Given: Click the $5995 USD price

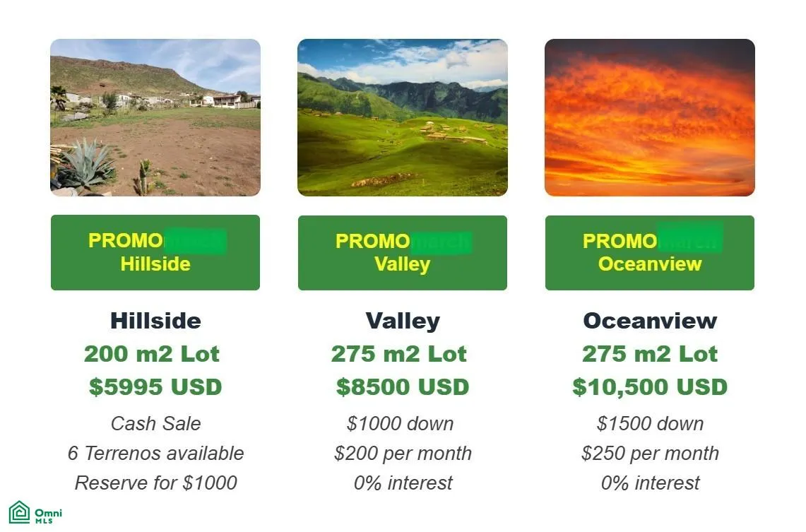Looking at the screenshot, I should point(155,386).
